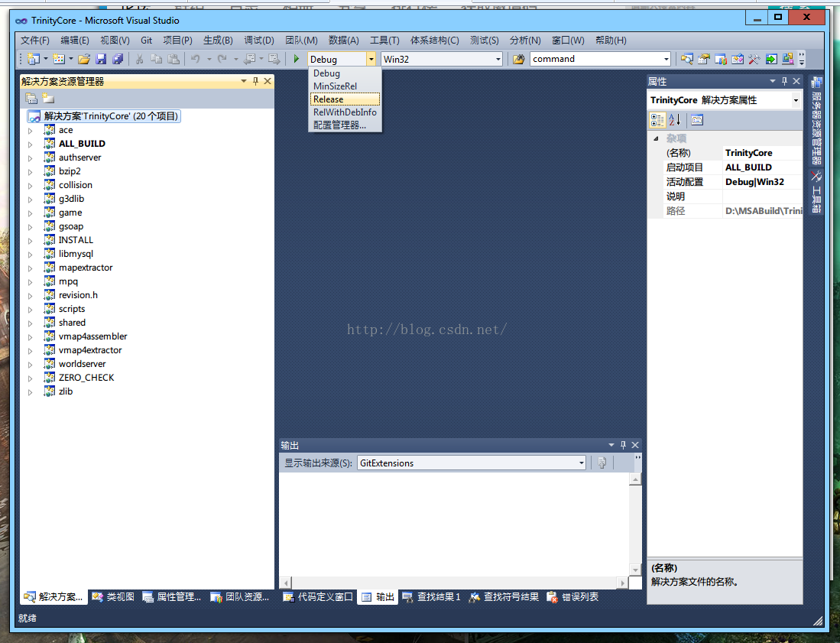Select the ALL_BUILD project in the tree

pyautogui.click(x=82, y=144)
